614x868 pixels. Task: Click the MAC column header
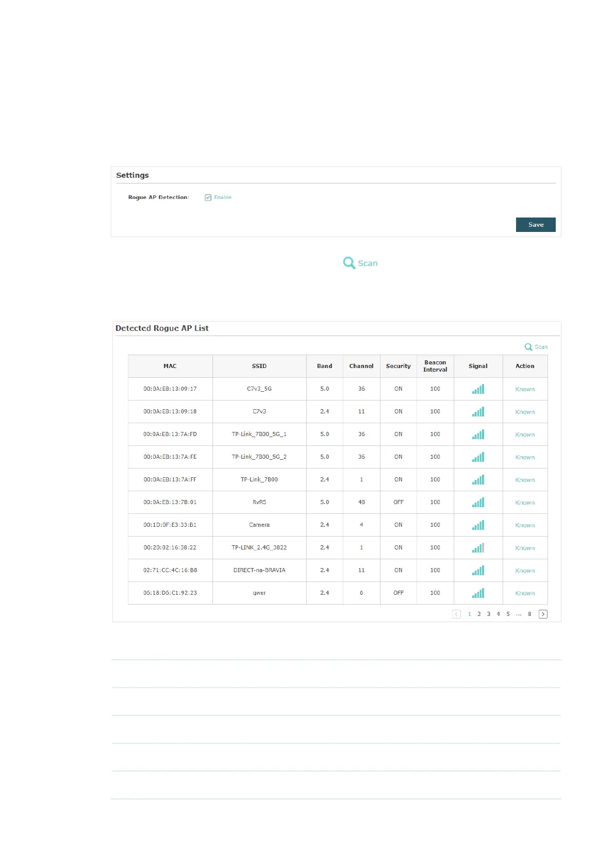tap(170, 366)
